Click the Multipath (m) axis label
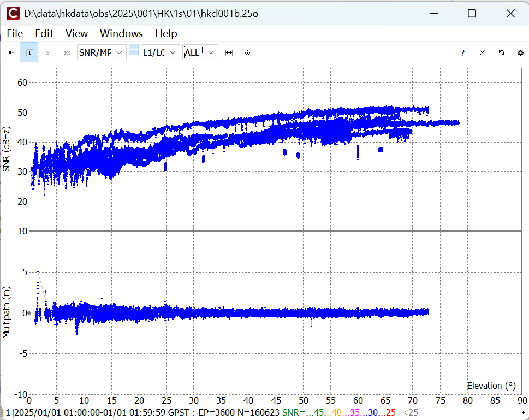 (x=7, y=312)
